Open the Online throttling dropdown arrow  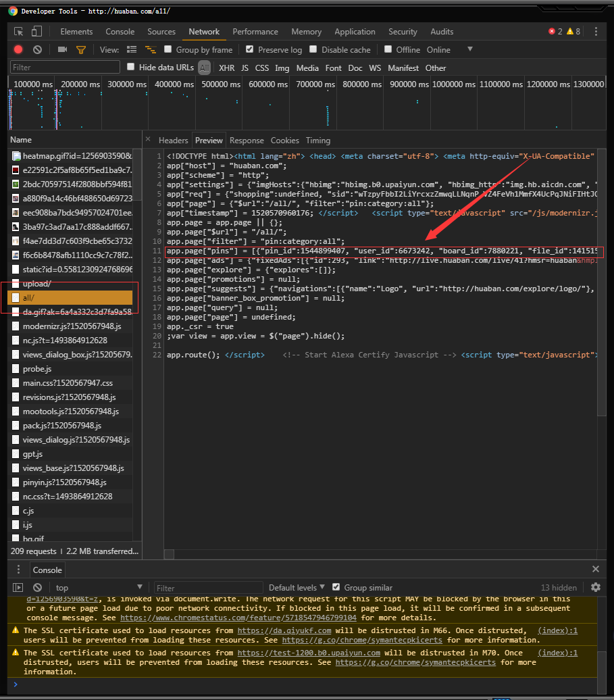pos(470,49)
